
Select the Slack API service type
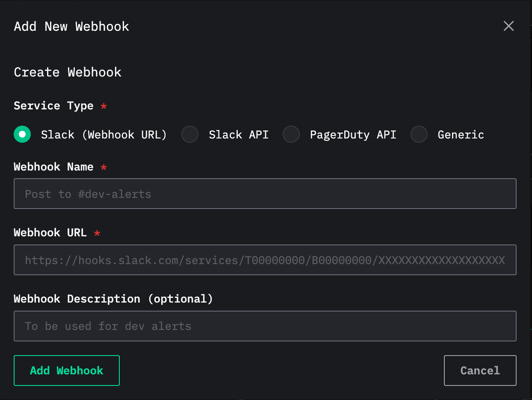point(190,134)
